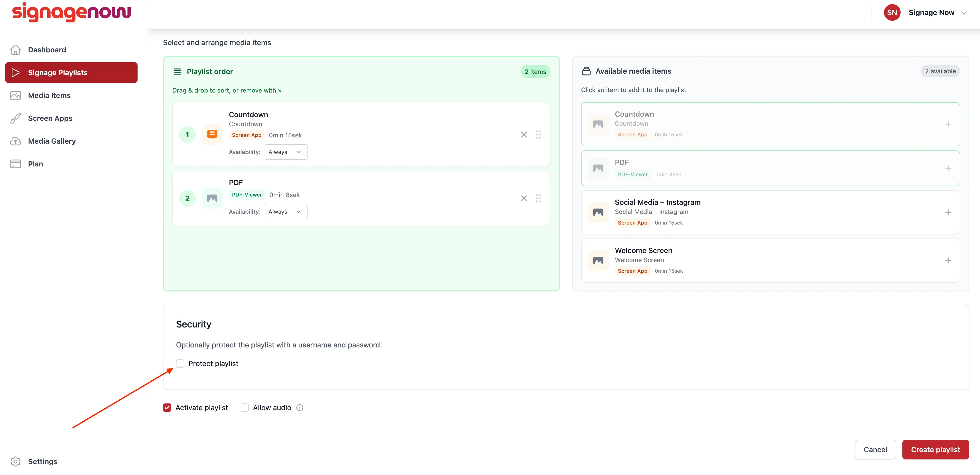The image size is (980, 475).
Task: Click the PDF-Viewer tag in playlist order
Action: pyautogui.click(x=247, y=195)
